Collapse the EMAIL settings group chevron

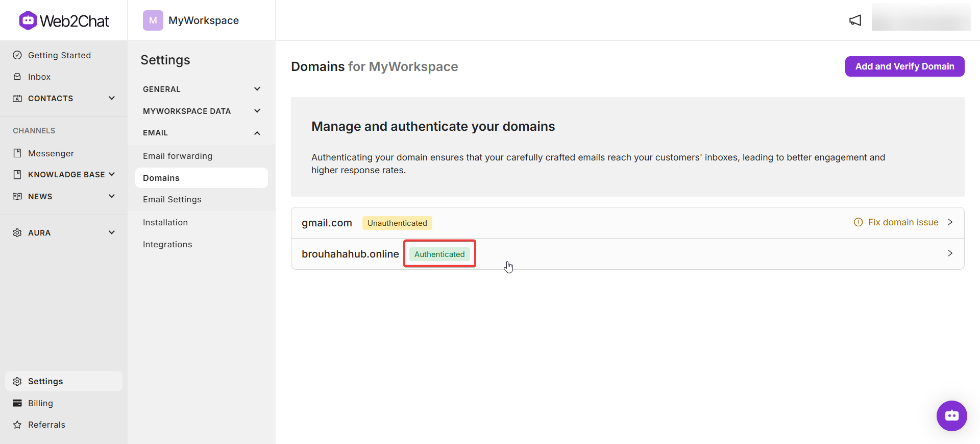257,133
